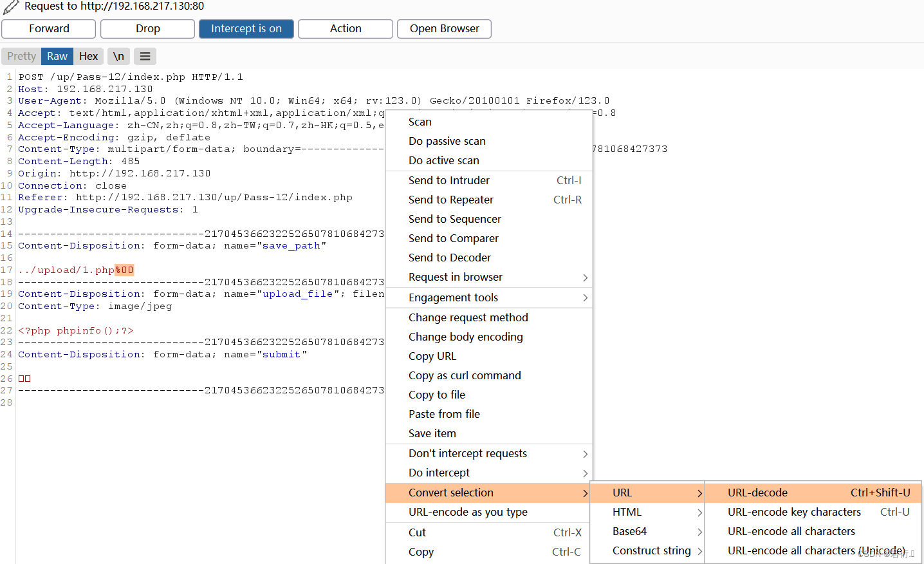Click the User-Agent header line
The height and width of the screenshot is (564, 924).
(314, 100)
